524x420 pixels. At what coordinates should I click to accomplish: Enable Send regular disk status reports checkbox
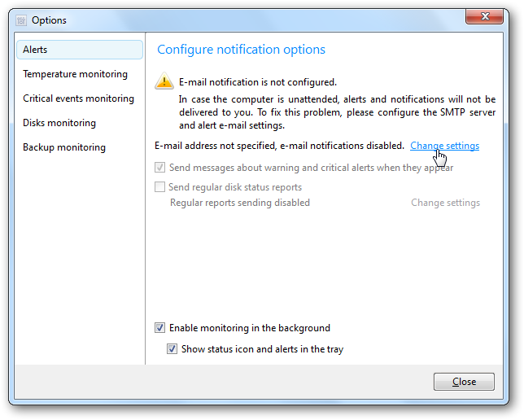point(159,186)
